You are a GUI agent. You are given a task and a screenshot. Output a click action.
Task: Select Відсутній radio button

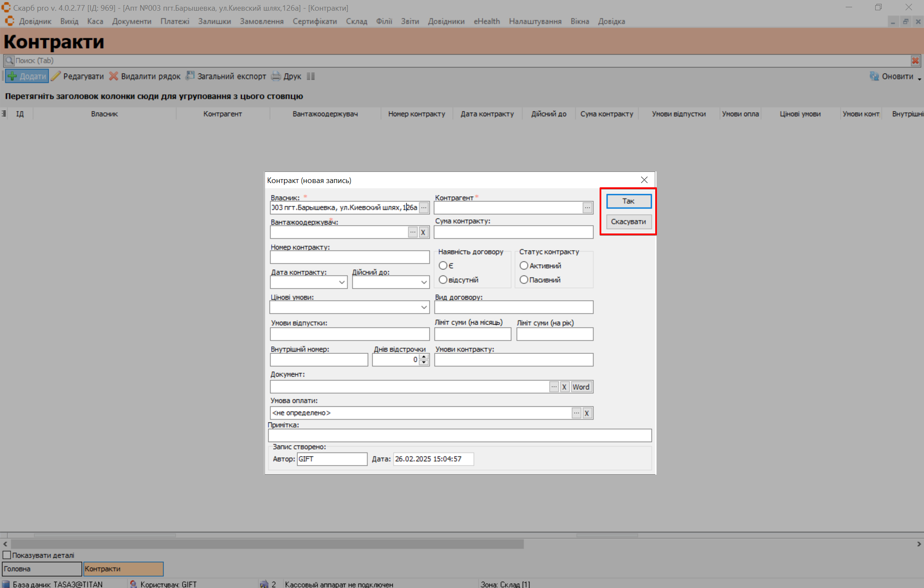(x=443, y=280)
